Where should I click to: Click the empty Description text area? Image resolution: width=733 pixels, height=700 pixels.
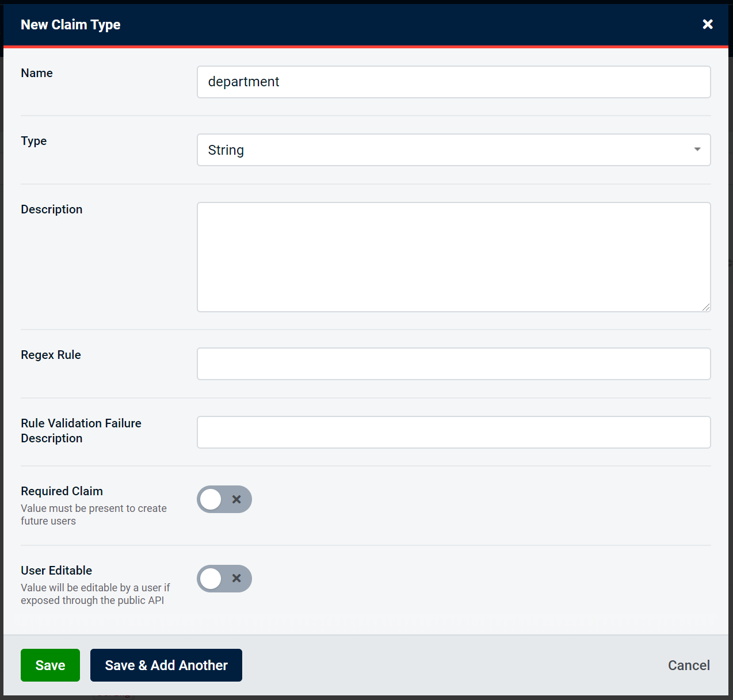pos(454,257)
